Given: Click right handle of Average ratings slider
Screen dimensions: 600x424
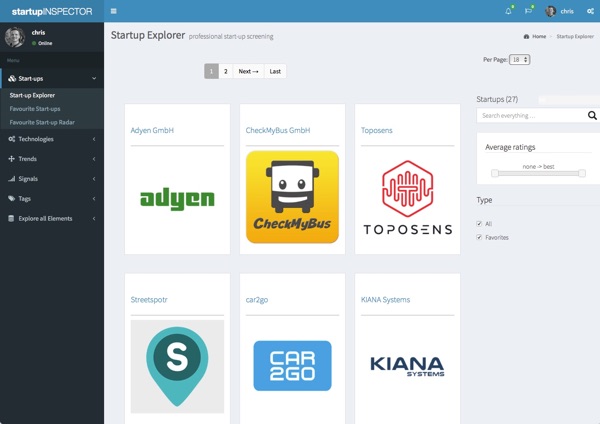Looking at the screenshot, I should click(582, 173).
